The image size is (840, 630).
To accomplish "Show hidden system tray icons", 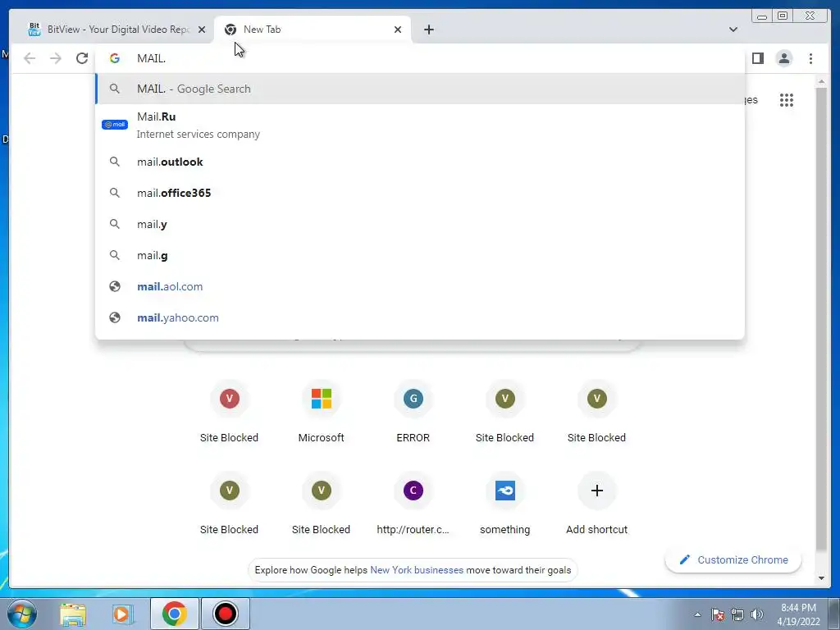I will [697, 614].
